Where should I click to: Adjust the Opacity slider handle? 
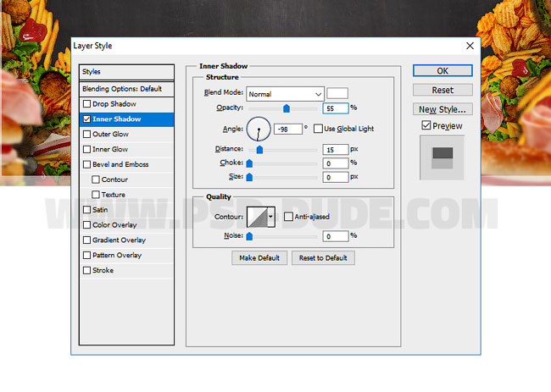point(287,108)
